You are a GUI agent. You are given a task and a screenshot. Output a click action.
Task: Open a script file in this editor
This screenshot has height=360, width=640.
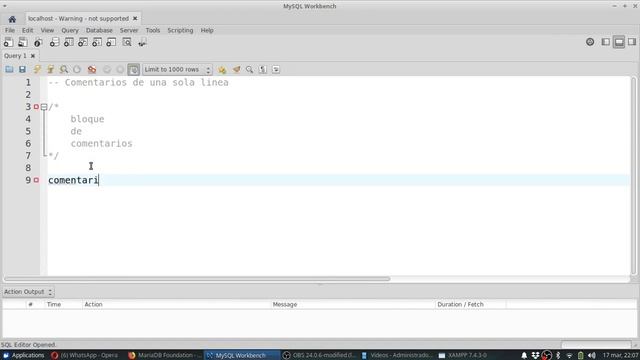(x=9, y=69)
